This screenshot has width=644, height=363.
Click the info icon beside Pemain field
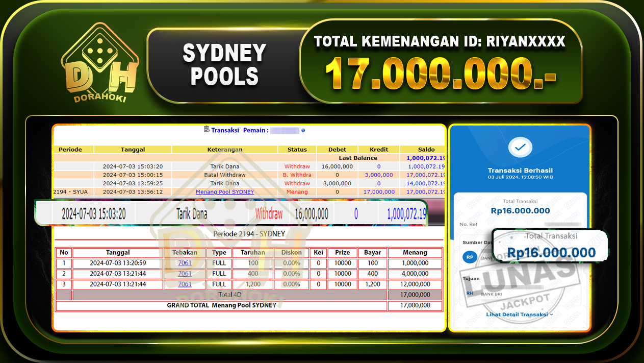tap(303, 130)
